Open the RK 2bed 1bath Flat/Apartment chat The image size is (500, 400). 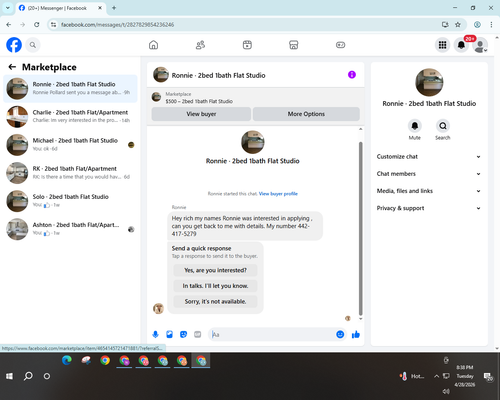click(70, 173)
